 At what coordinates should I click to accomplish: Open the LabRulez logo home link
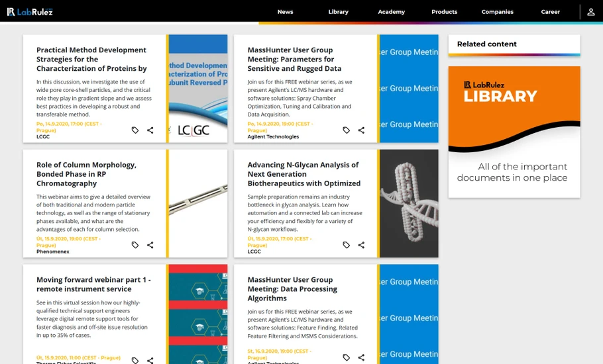pyautogui.click(x=30, y=11)
